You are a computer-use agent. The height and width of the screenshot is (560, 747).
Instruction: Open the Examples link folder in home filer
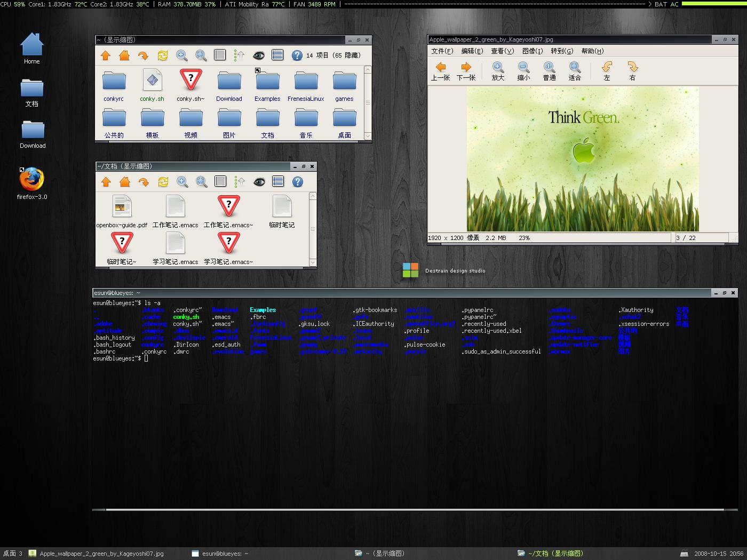pyautogui.click(x=267, y=85)
